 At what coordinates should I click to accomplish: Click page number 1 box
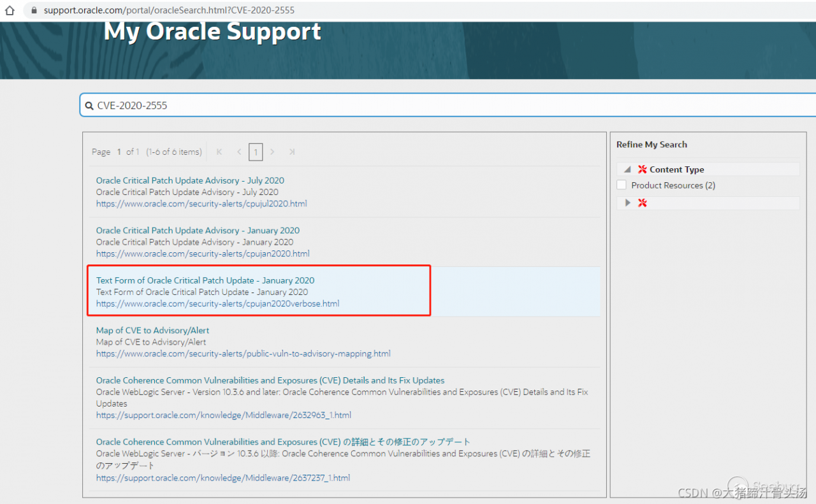pos(256,152)
